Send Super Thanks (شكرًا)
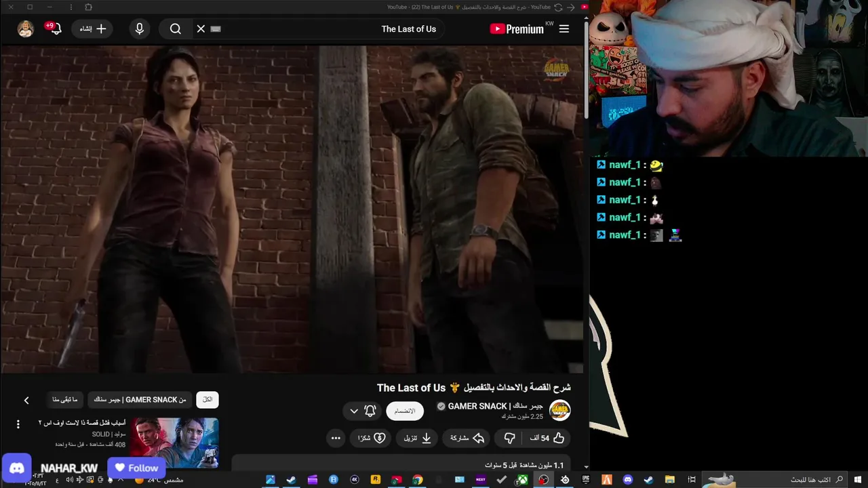The width and height of the screenshot is (868, 488). pos(372,438)
